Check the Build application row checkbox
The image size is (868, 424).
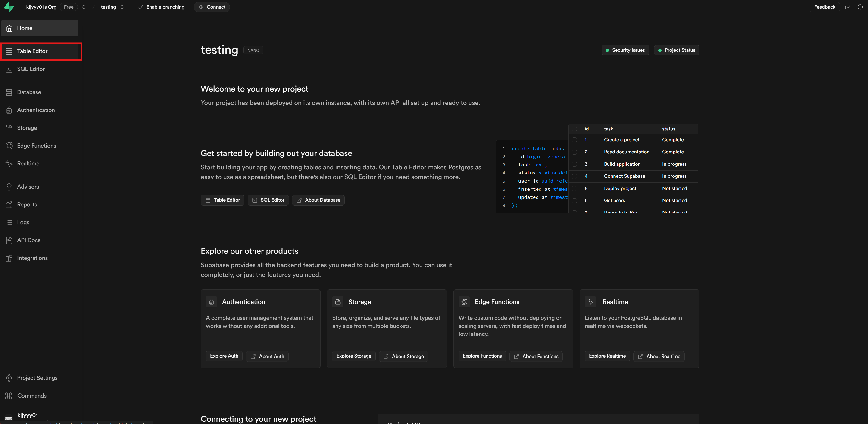click(574, 164)
